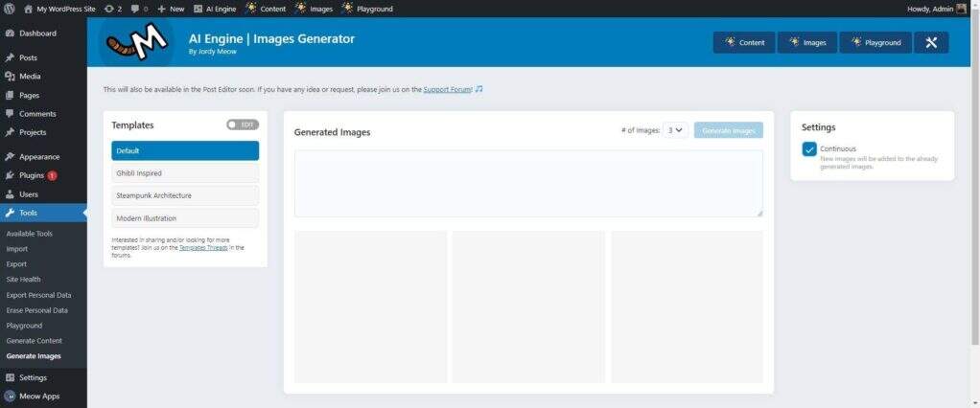The width and height of the screenshot is (980, 408).
Task: Click the third image placeholder
Action: (687, 306)
